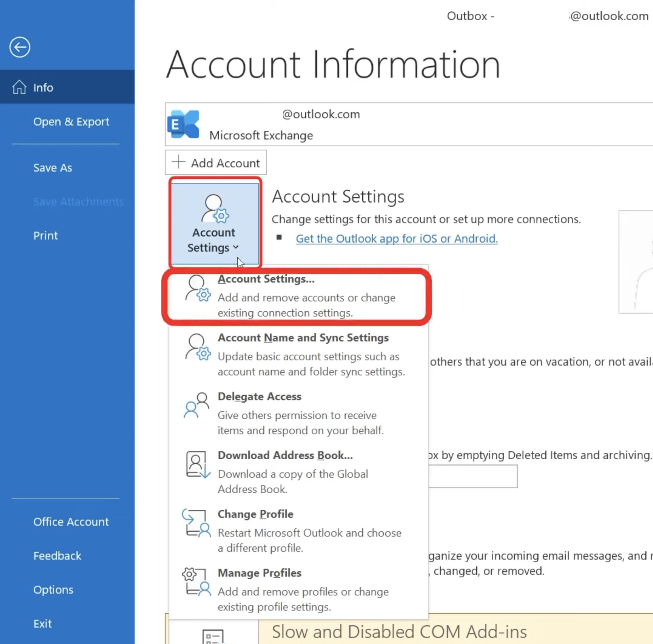
Task: Click the Info home icon
Action: pyautogui.click(x=19, y=87)
